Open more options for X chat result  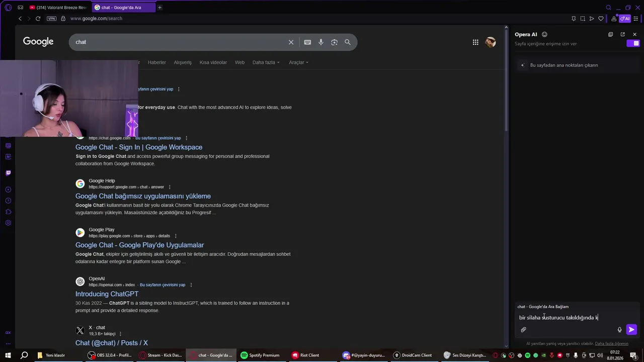(120, 334)
